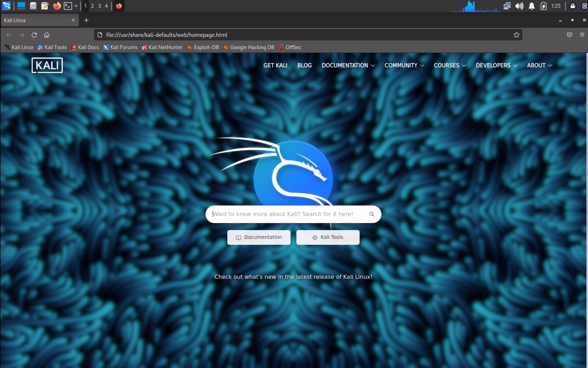Open the Exploit-DB bookmark

pyautogui.click(x=203, y=47)
